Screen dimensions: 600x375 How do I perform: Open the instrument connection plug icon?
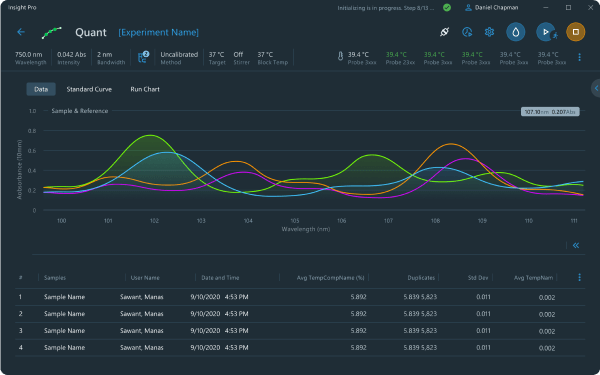pos(444,32)
